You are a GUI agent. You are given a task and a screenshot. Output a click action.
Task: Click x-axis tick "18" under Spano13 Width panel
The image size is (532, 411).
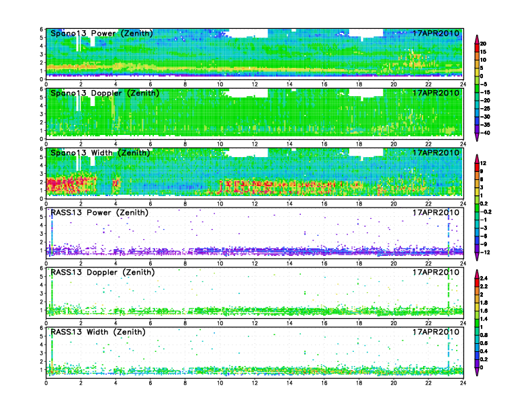359,203
